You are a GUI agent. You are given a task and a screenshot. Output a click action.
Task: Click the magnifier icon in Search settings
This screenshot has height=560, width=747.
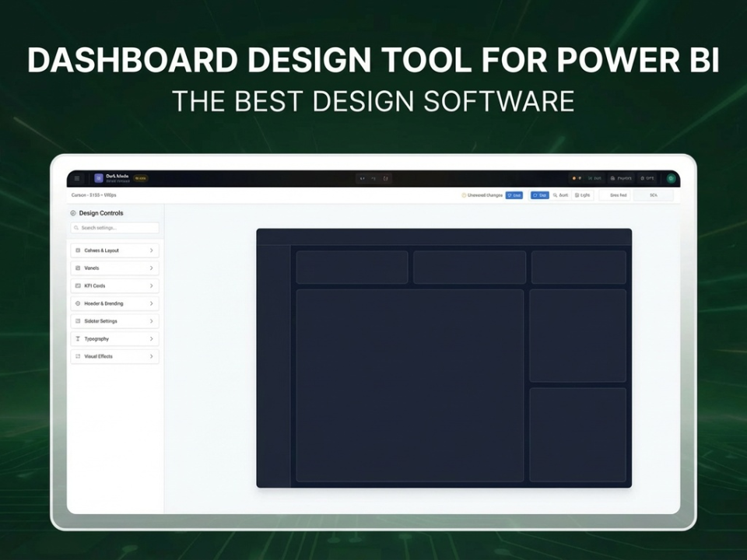pyautogui.click(x=76, y=228)
